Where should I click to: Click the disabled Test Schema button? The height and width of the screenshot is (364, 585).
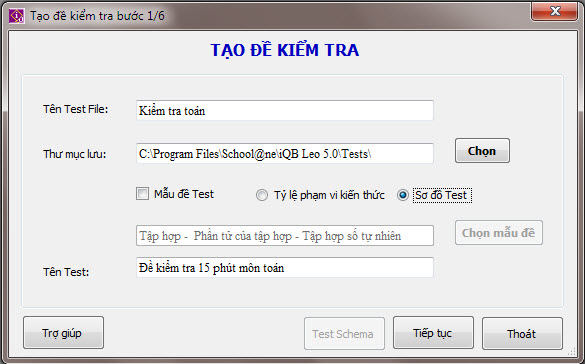click(344, 333)
